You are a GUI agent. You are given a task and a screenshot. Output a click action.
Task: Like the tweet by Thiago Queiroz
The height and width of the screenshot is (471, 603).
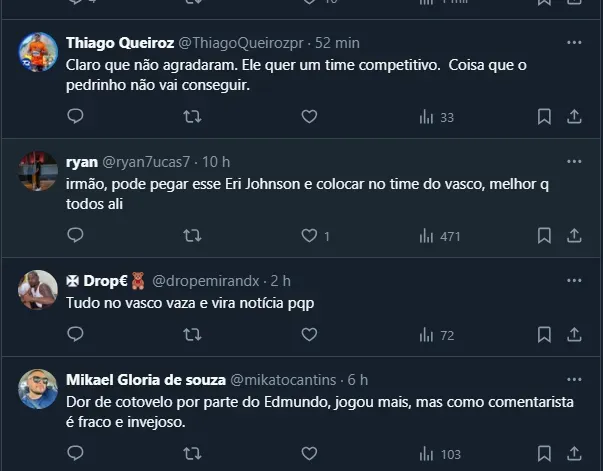(309, 117)
